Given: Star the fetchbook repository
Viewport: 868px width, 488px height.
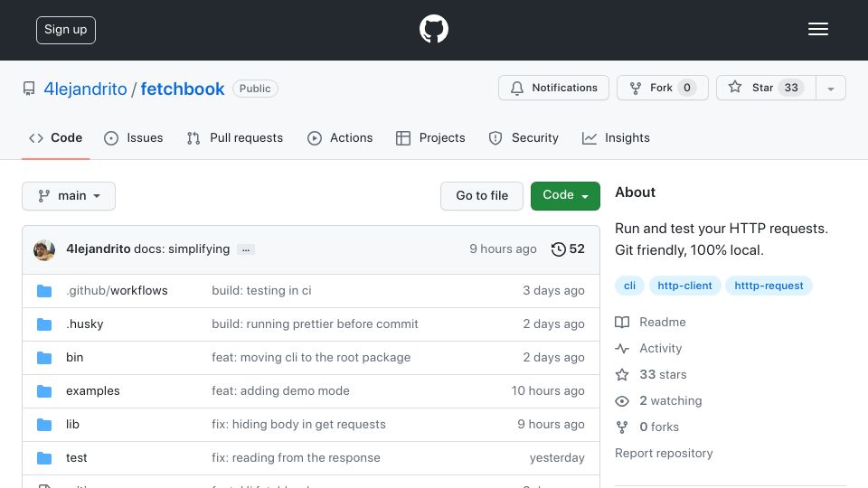Looking at the screenshot, I should [766, 88].
